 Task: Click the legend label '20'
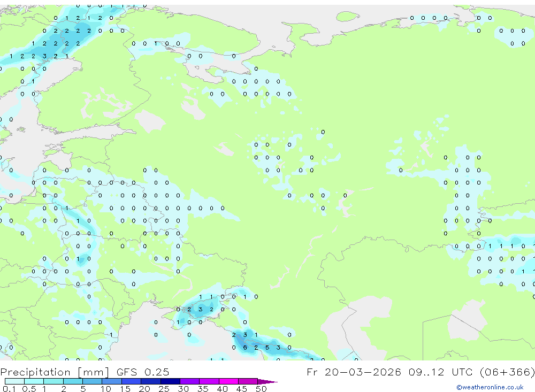144,389
